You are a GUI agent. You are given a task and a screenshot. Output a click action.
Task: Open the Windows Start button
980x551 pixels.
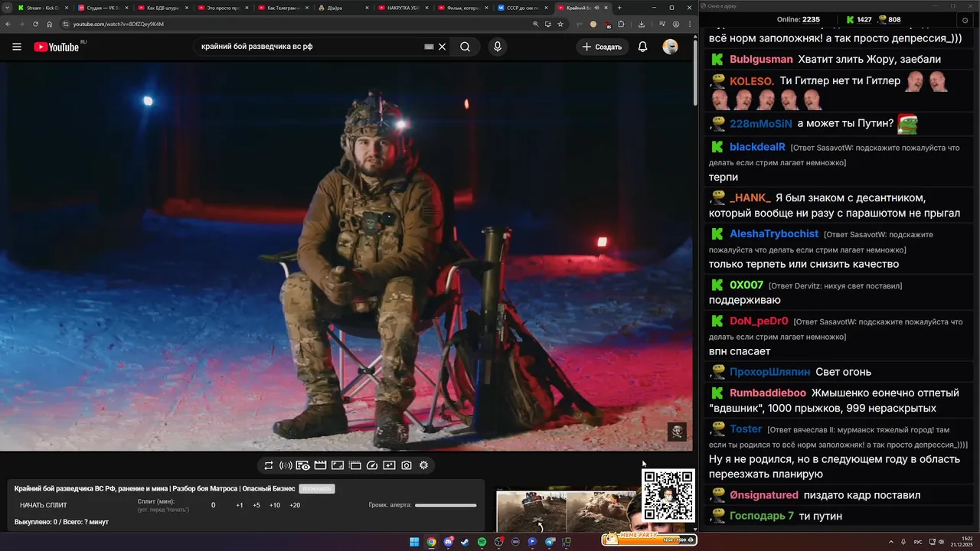414,542
